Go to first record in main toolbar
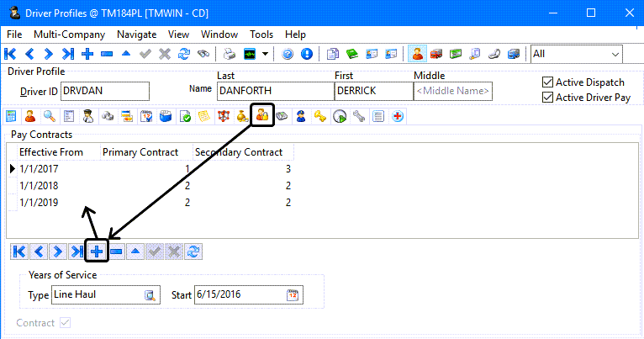Image resolution: width=644 pixels, height=339 pixels. point(10,54)
